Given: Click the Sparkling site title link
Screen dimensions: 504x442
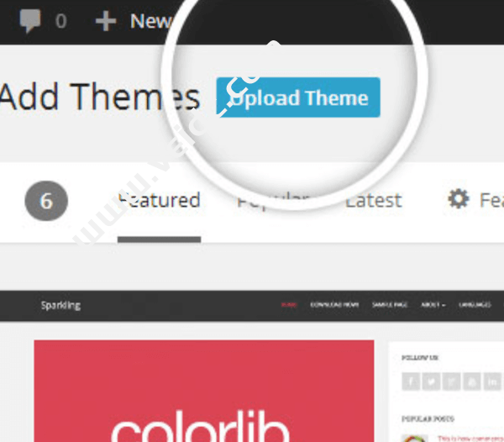Looking at the screenshot, I should click(60, 305).
